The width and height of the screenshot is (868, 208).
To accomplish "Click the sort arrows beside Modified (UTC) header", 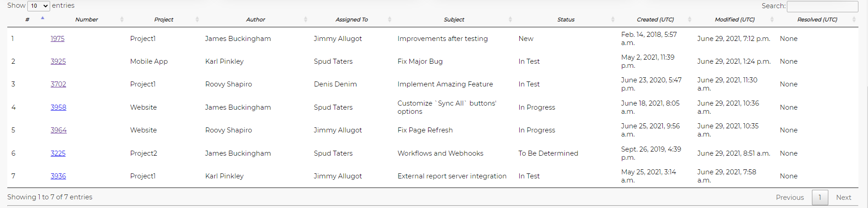I will tap(772, 20).
